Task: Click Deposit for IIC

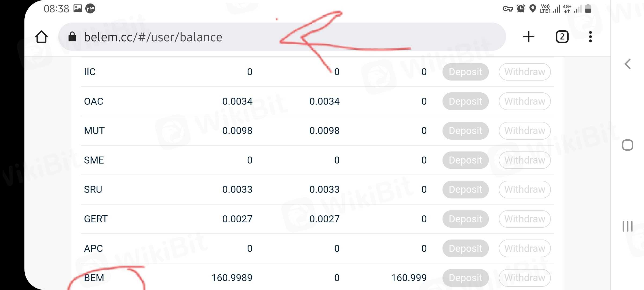Action: (465, 72)
